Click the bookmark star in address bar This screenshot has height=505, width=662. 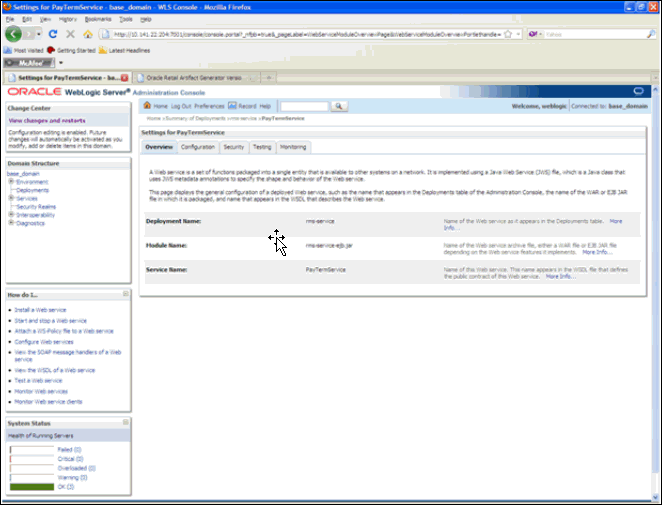point(508,34)
